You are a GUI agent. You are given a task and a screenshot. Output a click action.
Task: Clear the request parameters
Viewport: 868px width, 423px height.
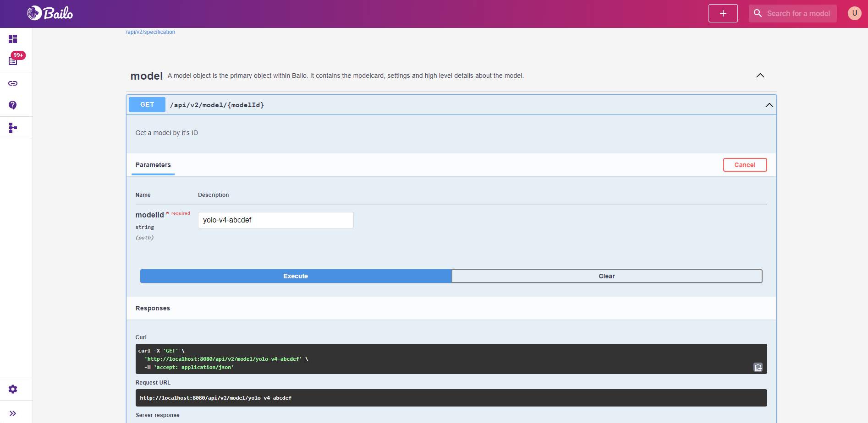pyautogui.click(x=607, y=276)
